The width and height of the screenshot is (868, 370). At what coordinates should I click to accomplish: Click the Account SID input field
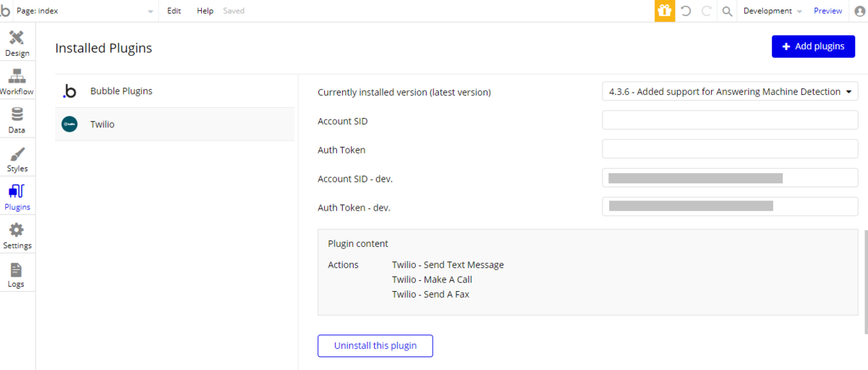pos(730,121)
